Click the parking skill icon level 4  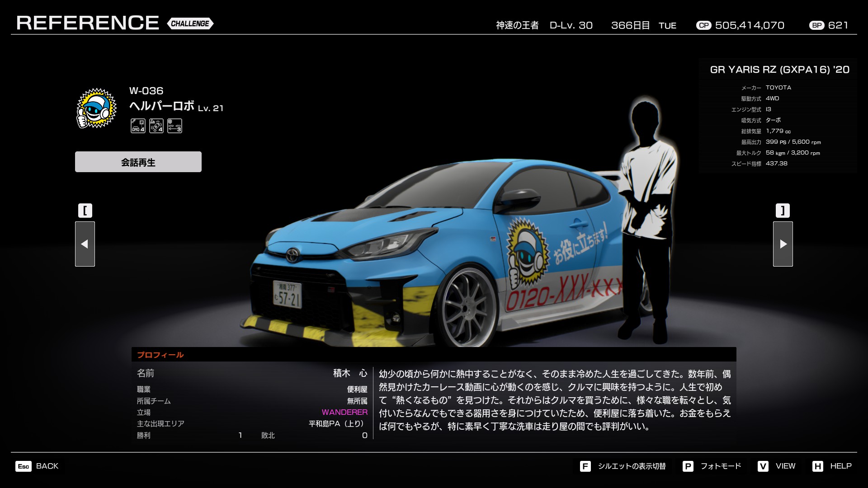click(x=138, y=126)
